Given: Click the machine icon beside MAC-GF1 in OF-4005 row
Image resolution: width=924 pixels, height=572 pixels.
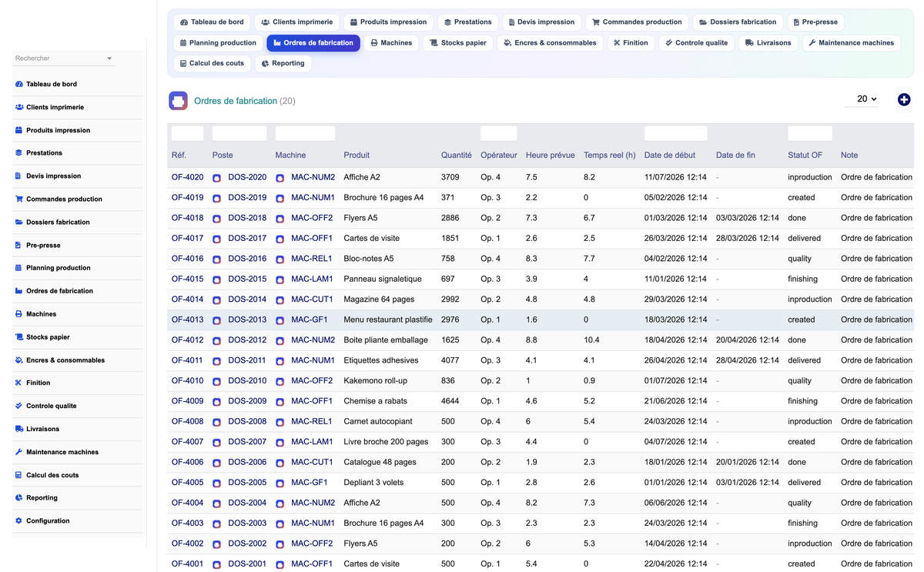Looking at the screenshot, I should click(280, 483).
